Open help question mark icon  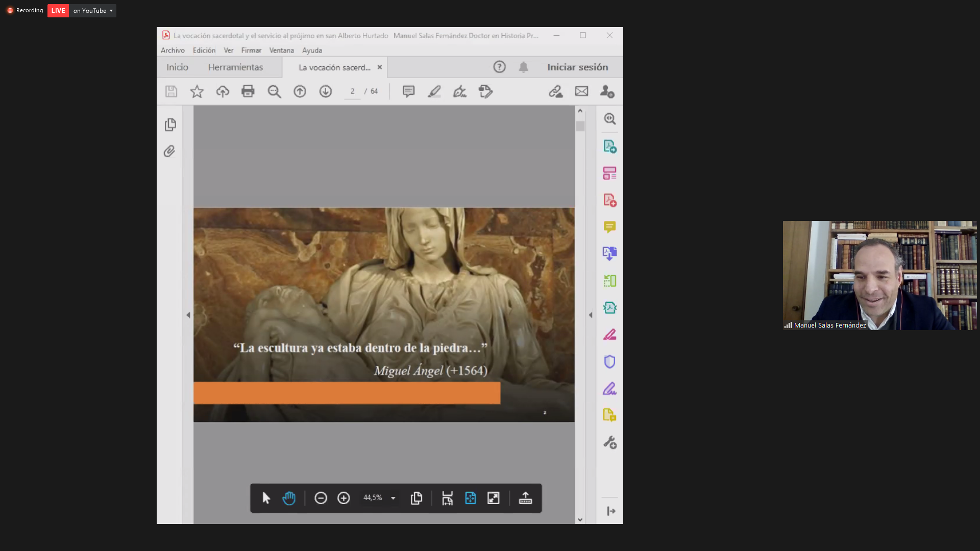[499, 67]
